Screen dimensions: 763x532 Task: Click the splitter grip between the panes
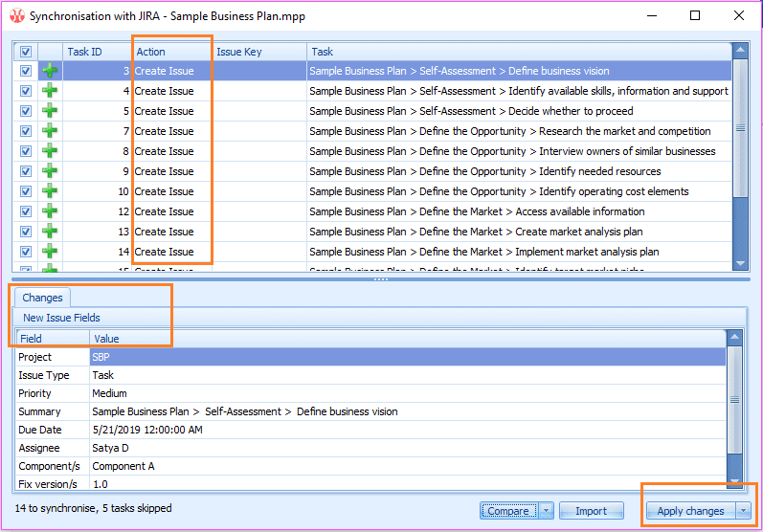[x=380, y=279]
